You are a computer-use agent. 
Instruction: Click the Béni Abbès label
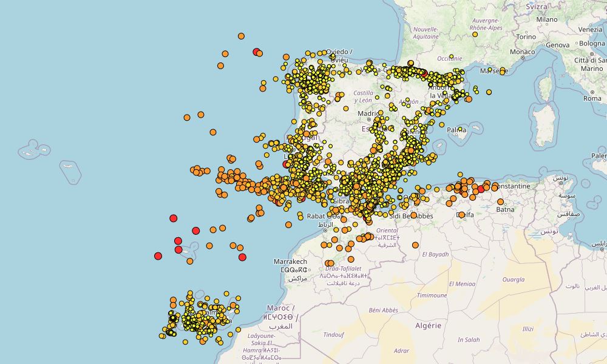(383, 310)
